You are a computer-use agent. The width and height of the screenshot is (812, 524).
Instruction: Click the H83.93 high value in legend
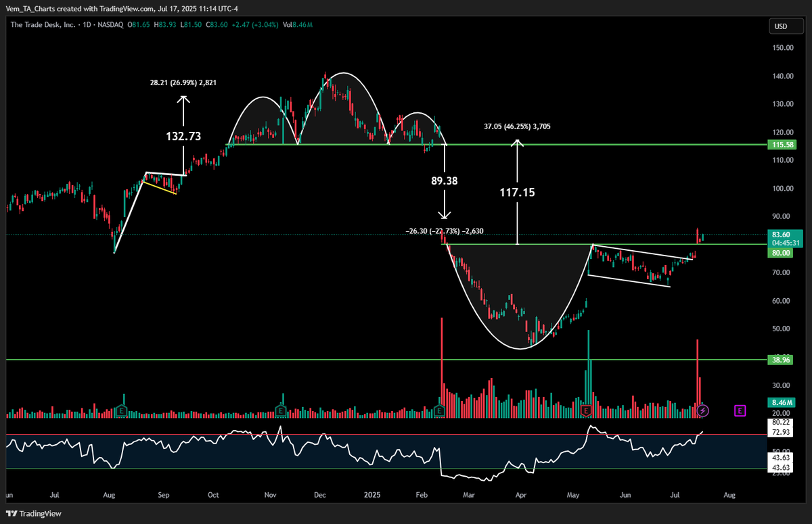166,25
